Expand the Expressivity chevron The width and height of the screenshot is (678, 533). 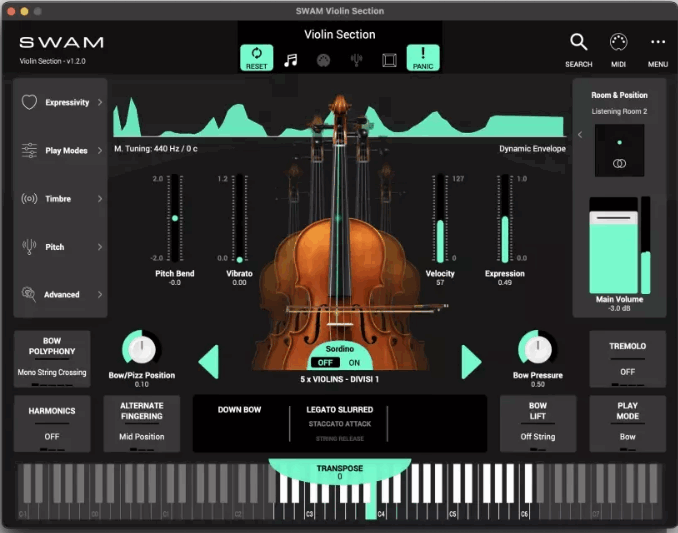100,102
